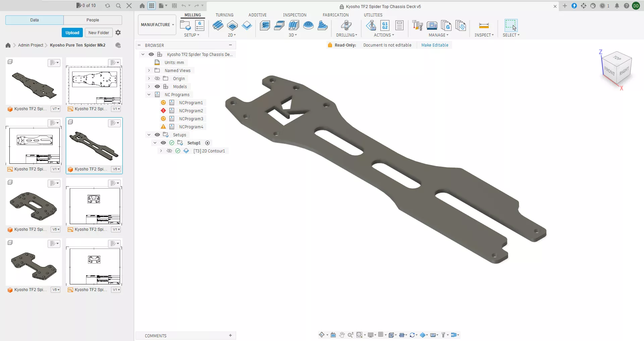Click the Make Editable link
644x341 pixels.
pos(435,45)
